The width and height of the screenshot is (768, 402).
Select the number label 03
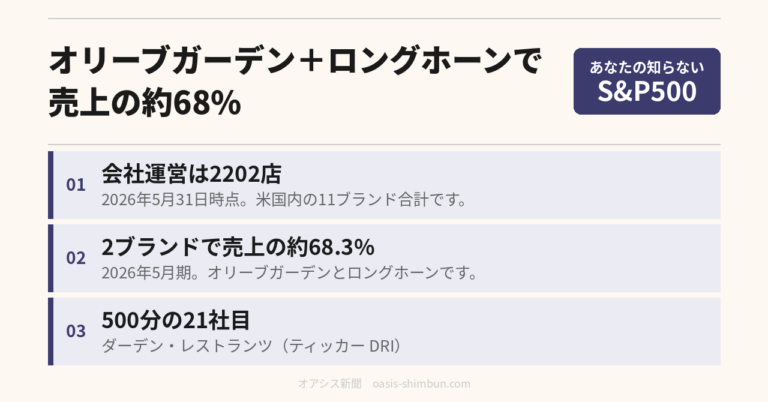(76, 331)
